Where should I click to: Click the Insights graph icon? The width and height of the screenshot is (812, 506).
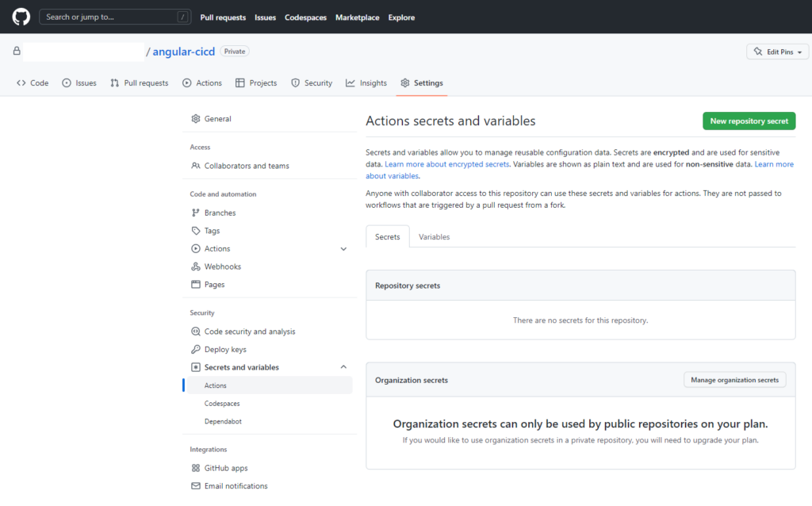click(350, 82)
